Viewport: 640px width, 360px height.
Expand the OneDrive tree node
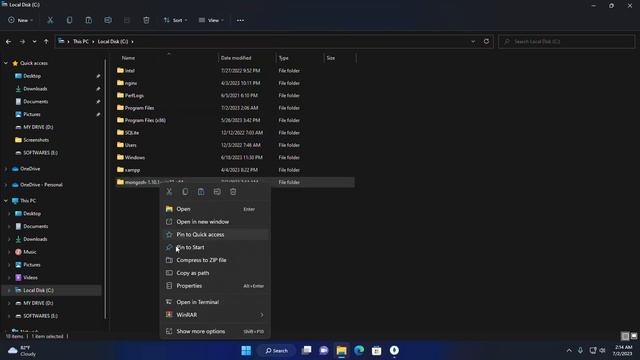click(6, 169)
